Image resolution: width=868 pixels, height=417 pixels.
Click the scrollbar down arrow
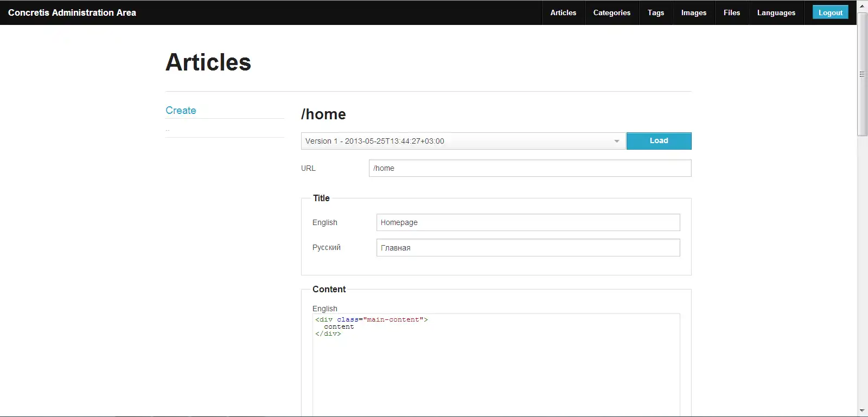pos(862,411)
